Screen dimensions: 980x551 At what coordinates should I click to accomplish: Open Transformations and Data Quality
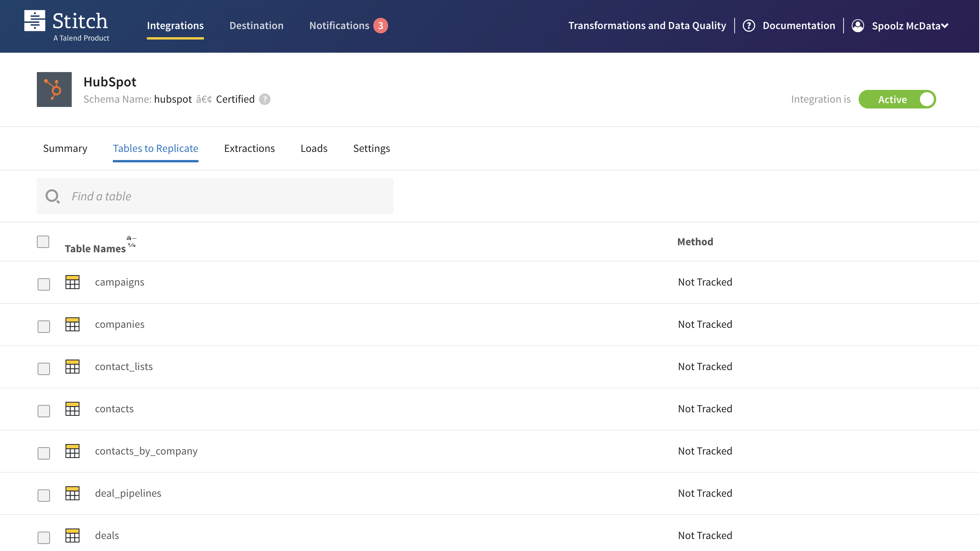647,25
